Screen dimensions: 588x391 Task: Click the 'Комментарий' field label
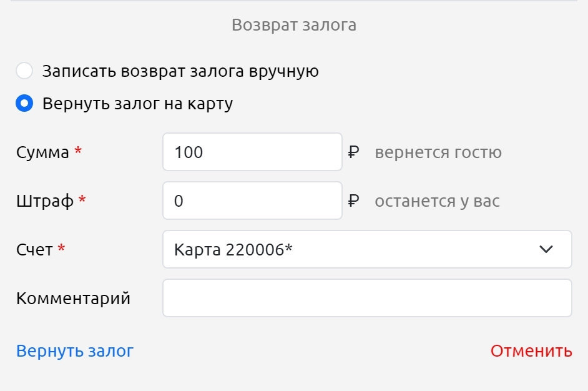73,299
